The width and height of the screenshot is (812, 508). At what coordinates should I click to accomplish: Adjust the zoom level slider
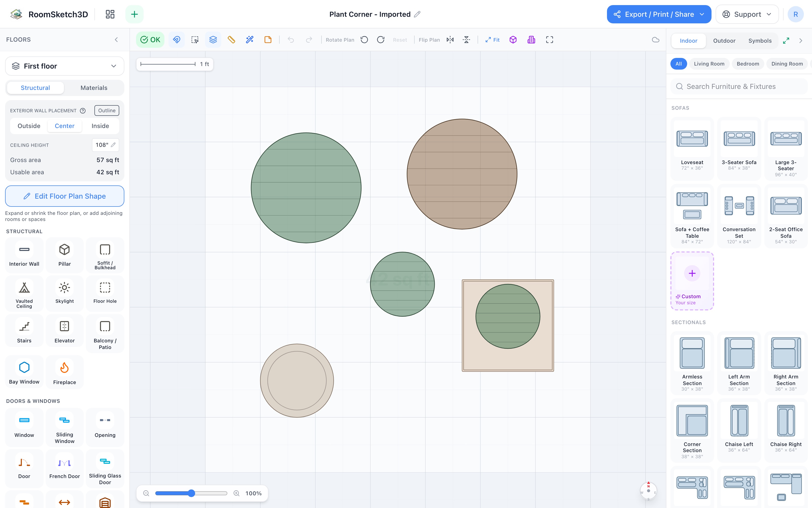[x=191, y=493]
